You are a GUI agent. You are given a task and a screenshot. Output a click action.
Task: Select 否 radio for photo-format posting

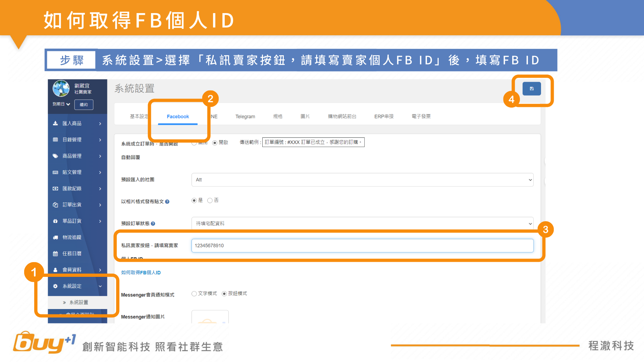pos(210,200)
